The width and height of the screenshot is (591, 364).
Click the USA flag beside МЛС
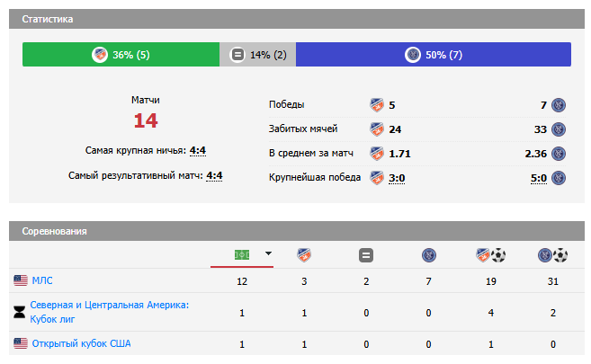coord(21,281)
